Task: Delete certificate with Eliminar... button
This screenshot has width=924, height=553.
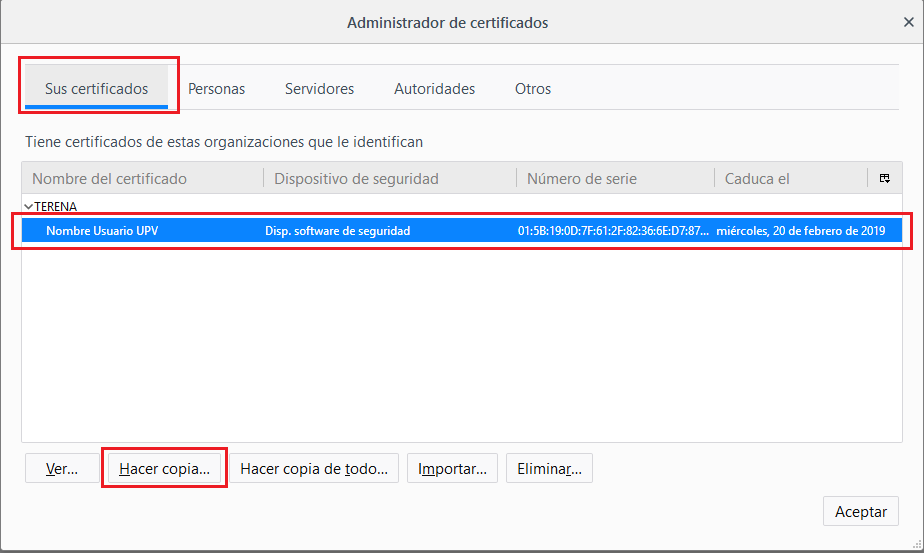Action: [549, 469]
